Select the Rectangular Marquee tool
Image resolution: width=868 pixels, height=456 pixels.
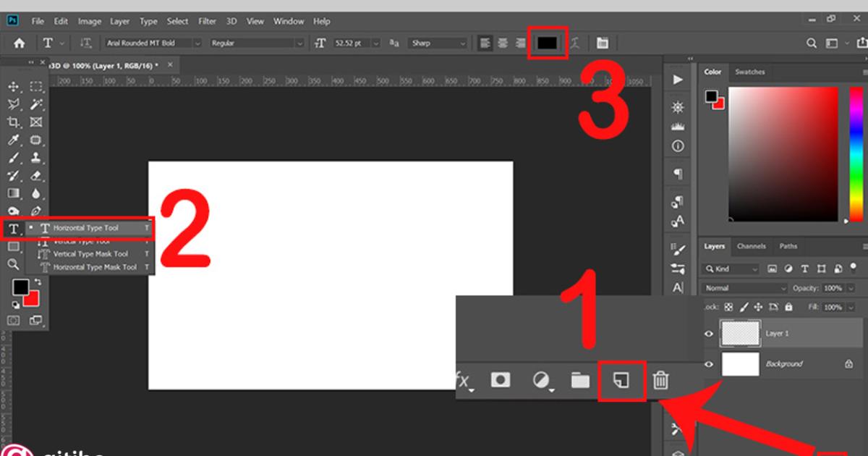(x=36, y=87)
